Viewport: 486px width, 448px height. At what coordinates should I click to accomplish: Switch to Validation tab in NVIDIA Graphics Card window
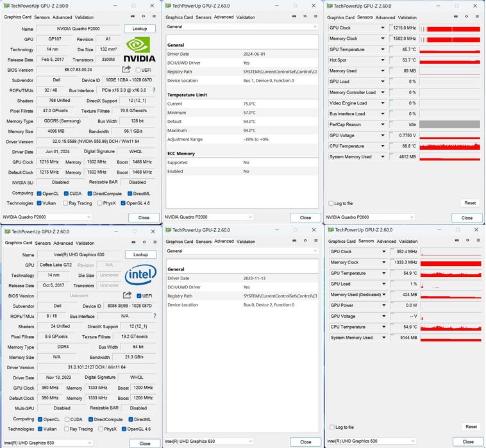click(x=84, y=17)
